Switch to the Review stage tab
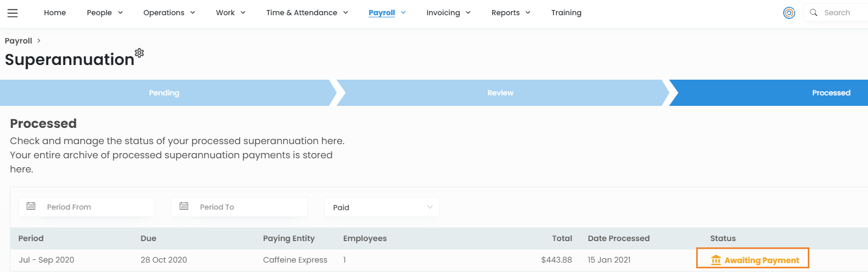 500,93
